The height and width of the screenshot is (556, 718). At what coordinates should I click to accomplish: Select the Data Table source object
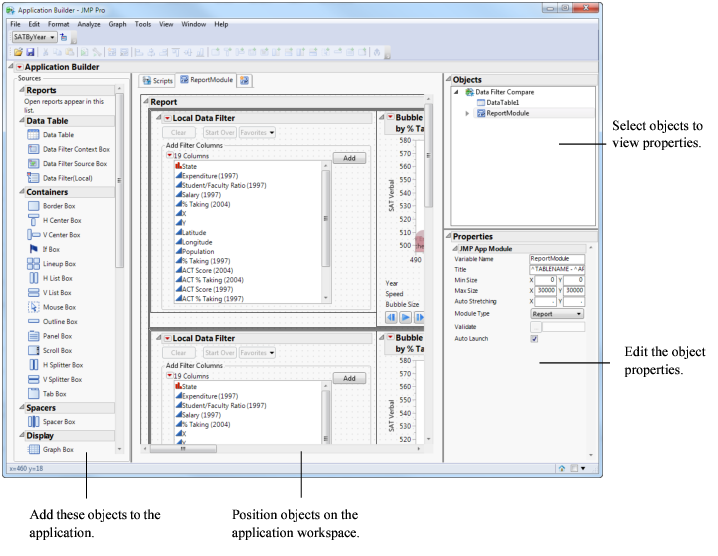point(57,134)
